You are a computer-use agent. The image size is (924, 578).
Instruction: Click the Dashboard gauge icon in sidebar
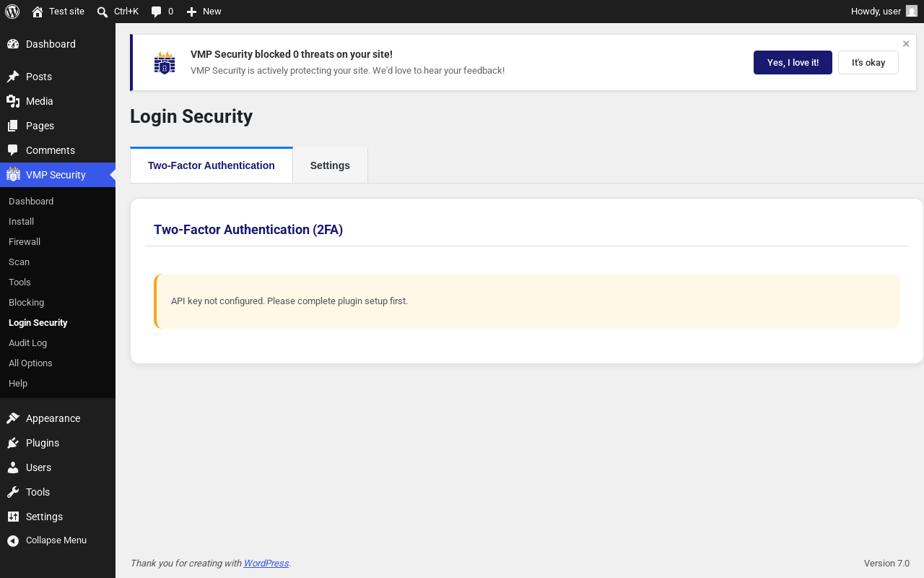point(13,44)
